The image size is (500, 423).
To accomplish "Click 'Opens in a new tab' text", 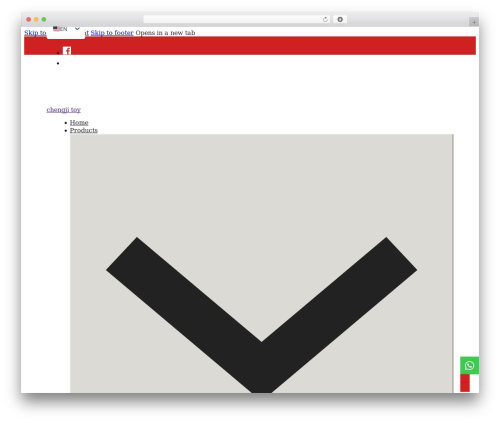I will 165,33.
